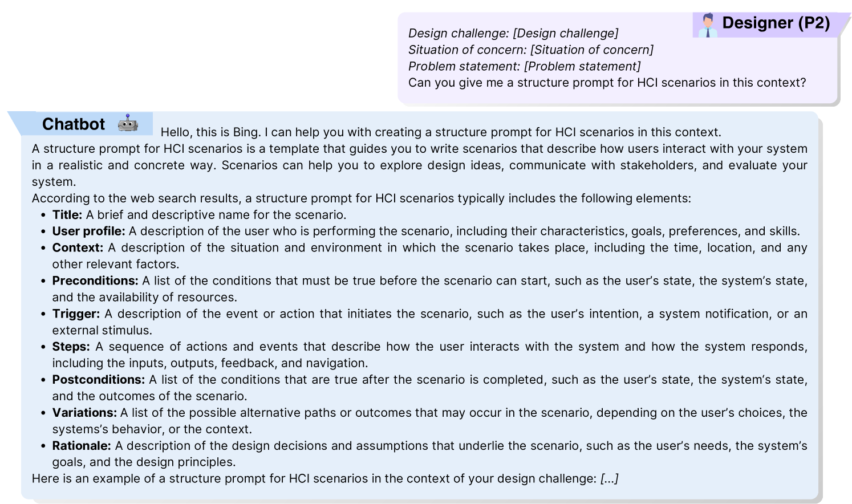Select the 'Steps:' bullet heading
This screenshot has height=504, width=852.
[71, 347]
